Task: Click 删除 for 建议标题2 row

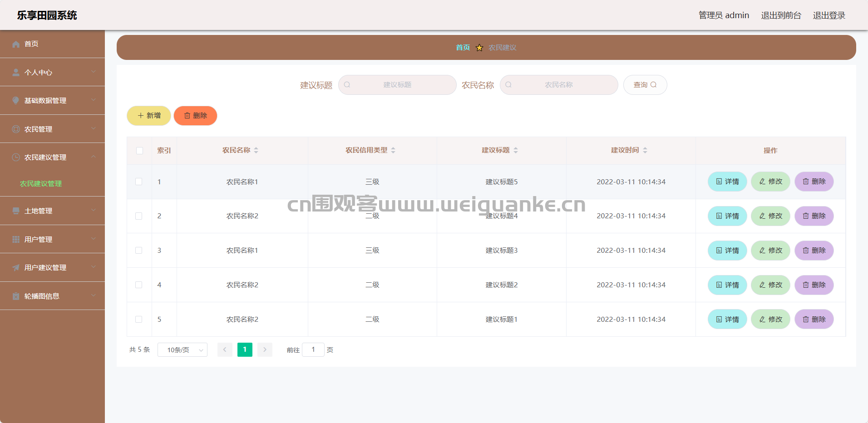Action: coord(814,285)
